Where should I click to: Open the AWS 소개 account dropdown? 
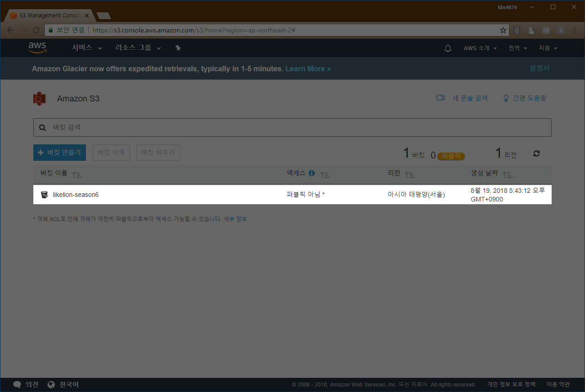pyautogui.click(x=480, y=48)
